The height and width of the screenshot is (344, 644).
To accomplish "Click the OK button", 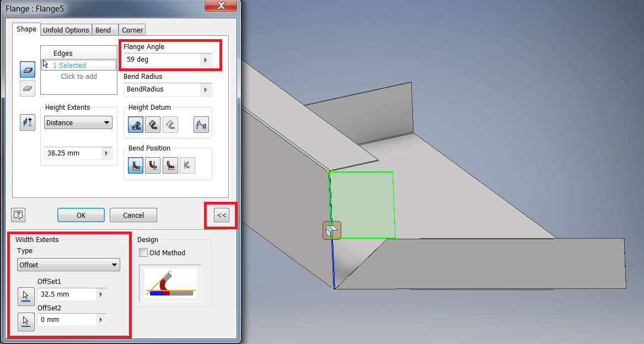I will pos(80,215).
